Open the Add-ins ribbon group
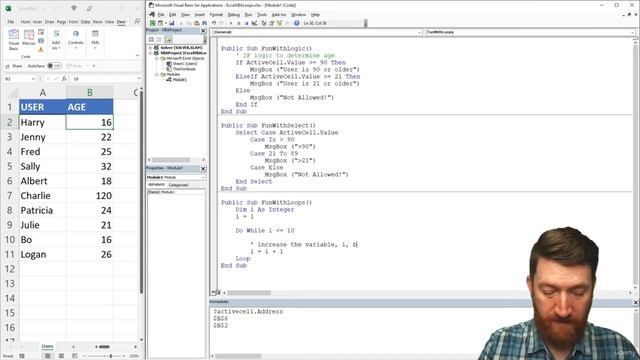The image size is (640, 360). click(x=56, y=40)
